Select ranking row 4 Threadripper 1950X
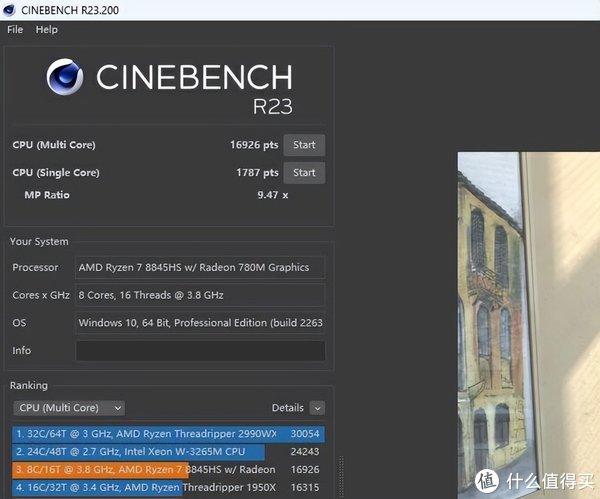 point(168,488)
